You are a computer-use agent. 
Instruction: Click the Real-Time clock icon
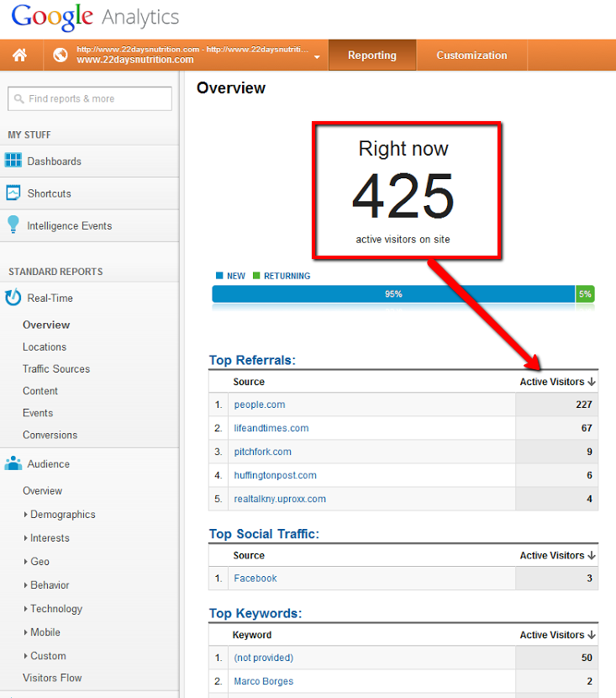[13, 298]
